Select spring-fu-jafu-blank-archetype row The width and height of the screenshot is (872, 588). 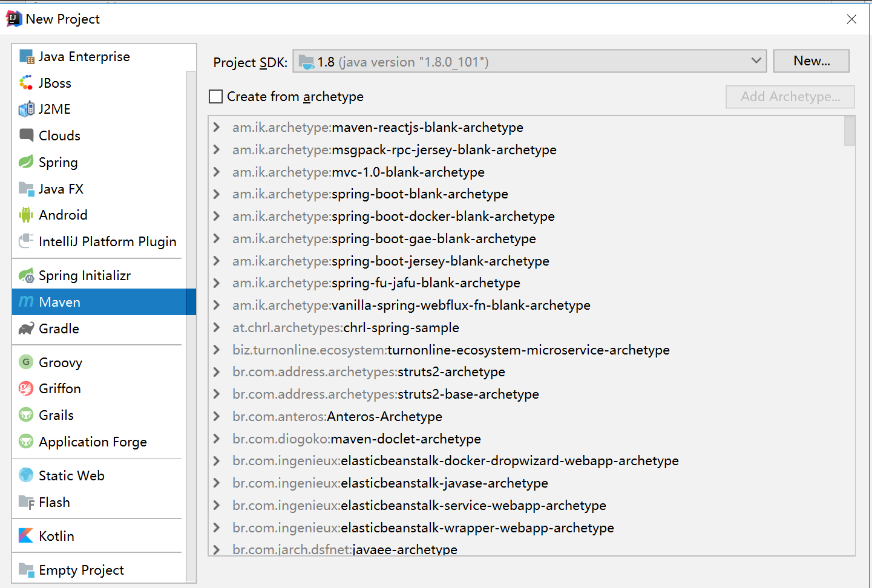[526, 283]
